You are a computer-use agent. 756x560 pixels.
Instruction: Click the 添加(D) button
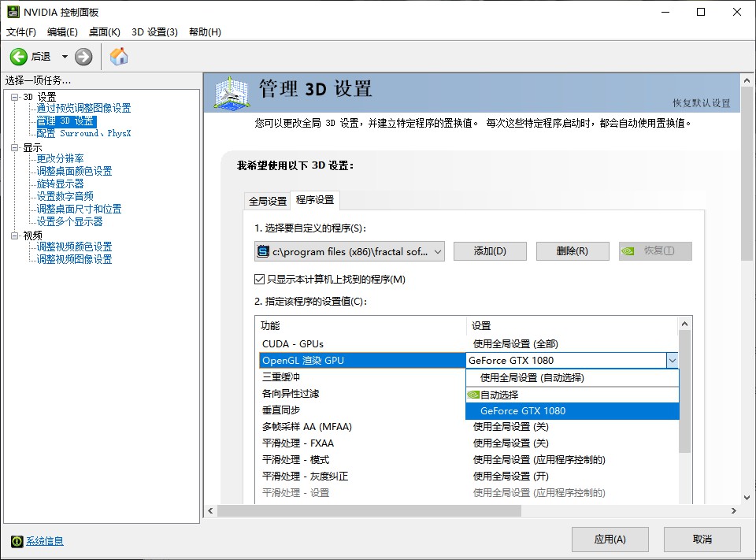[x=490, y=250]
